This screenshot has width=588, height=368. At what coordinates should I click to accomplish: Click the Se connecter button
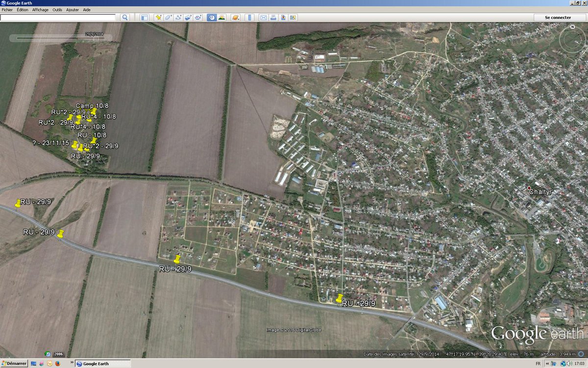coord(559,17)
